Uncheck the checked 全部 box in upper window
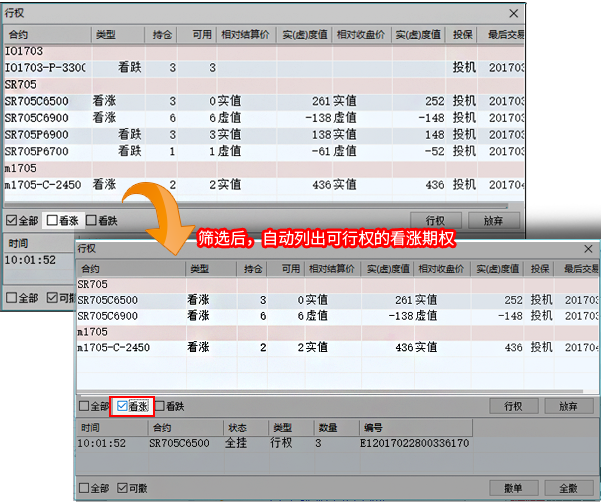Screen dimensions: 601x502 11,221
